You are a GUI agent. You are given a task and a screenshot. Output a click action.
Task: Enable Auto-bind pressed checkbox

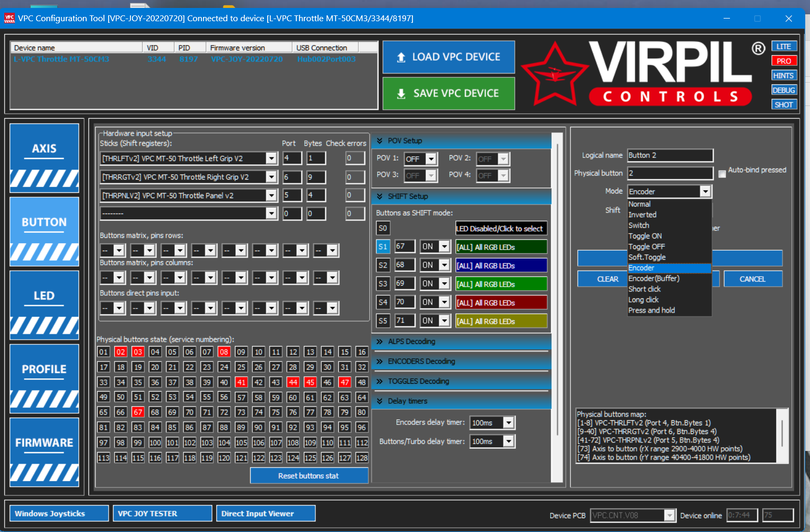pyautogui.click(x=722, y=174)
